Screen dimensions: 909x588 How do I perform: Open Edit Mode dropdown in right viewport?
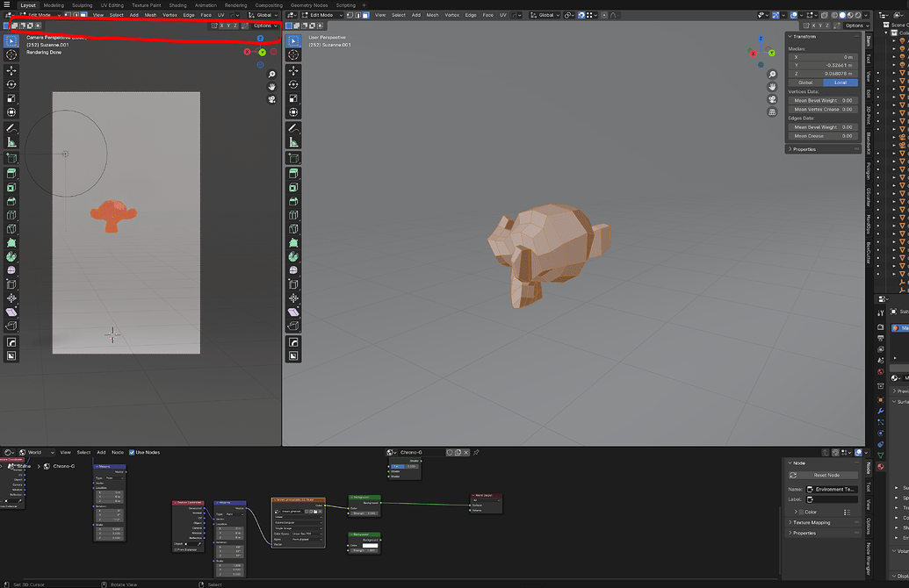321,15
